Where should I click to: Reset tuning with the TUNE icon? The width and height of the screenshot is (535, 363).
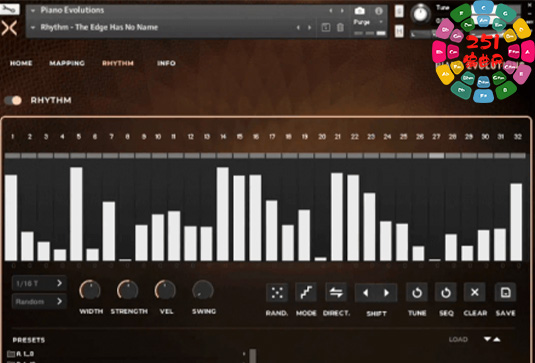(x=417, y=292)
